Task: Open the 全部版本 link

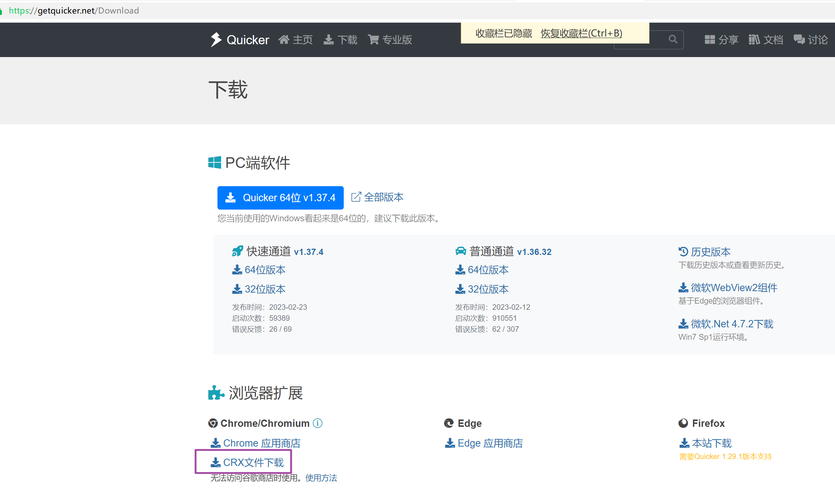Action: [x=383, y=197]
